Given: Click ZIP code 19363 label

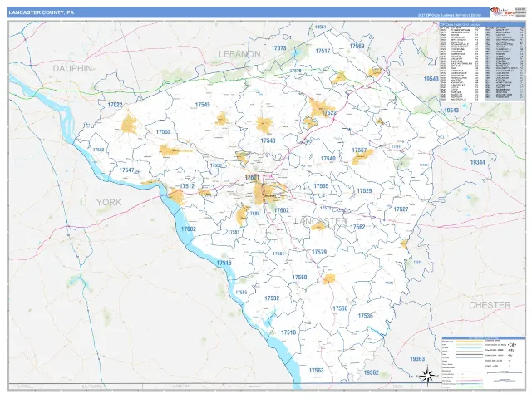Looking at the screenshot, I should [x=417, y=359].
